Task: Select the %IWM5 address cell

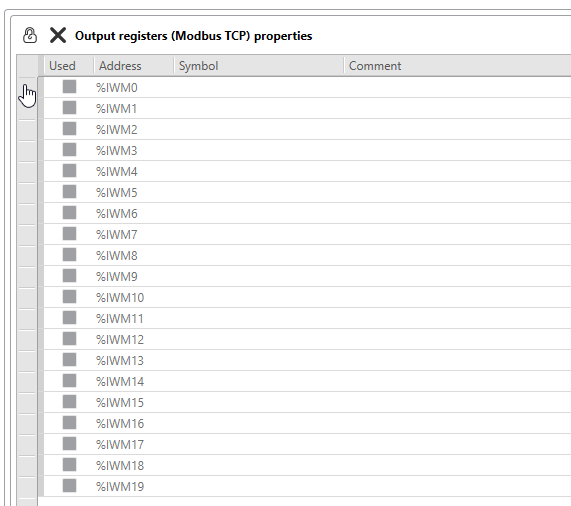Action: tap(134, 192)
